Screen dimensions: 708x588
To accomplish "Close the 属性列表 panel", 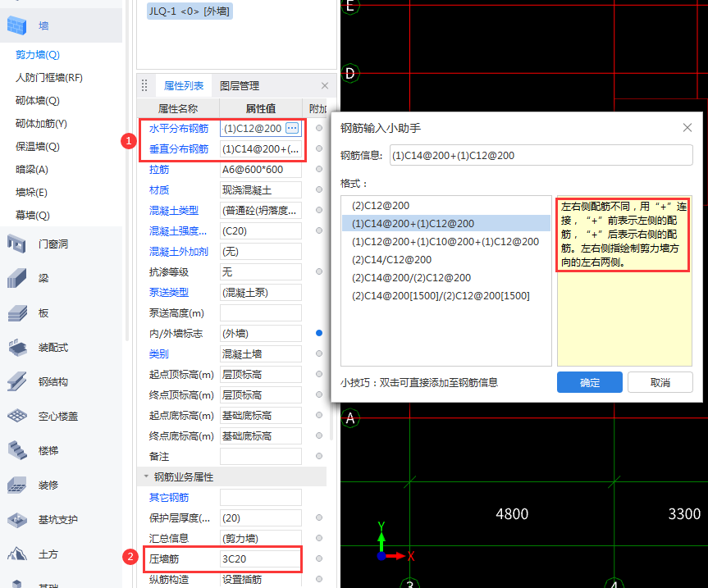I will [x=325, y=86].
